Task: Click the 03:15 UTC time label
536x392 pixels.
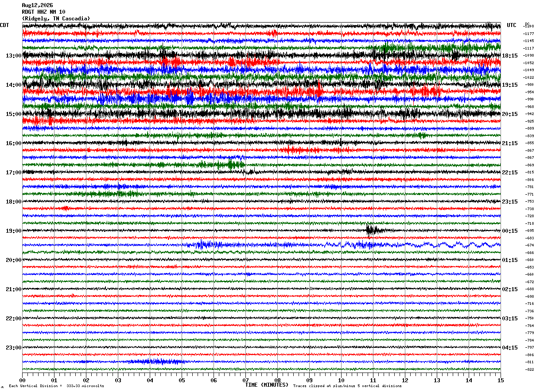Action: [510, 319]
